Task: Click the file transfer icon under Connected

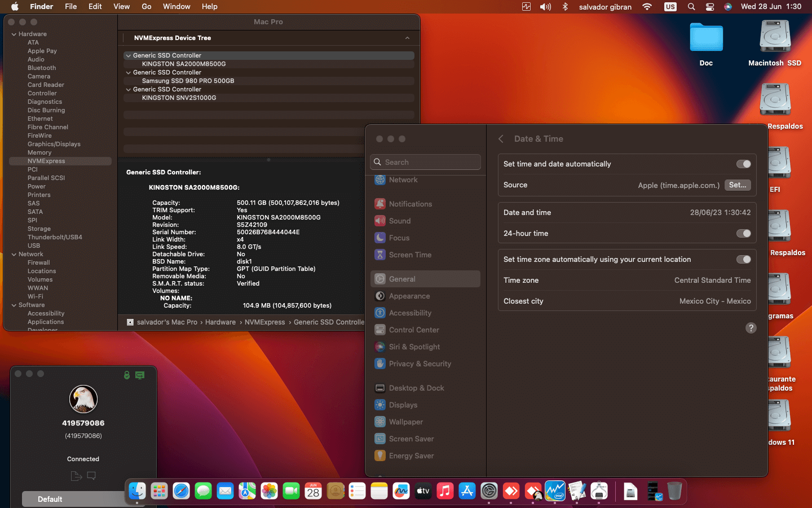Action: click(x=76, y=476)
